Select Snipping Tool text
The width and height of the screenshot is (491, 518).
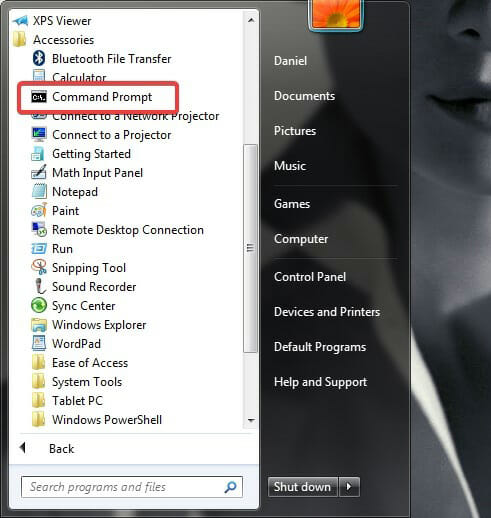tap(89, 268)
